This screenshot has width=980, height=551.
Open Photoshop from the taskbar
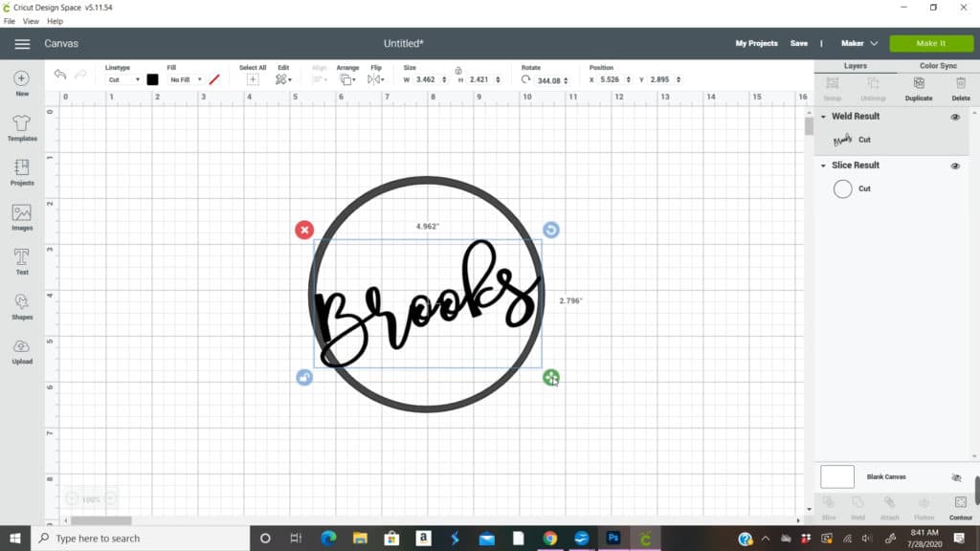pyautogui.click(x=613, y=538)
